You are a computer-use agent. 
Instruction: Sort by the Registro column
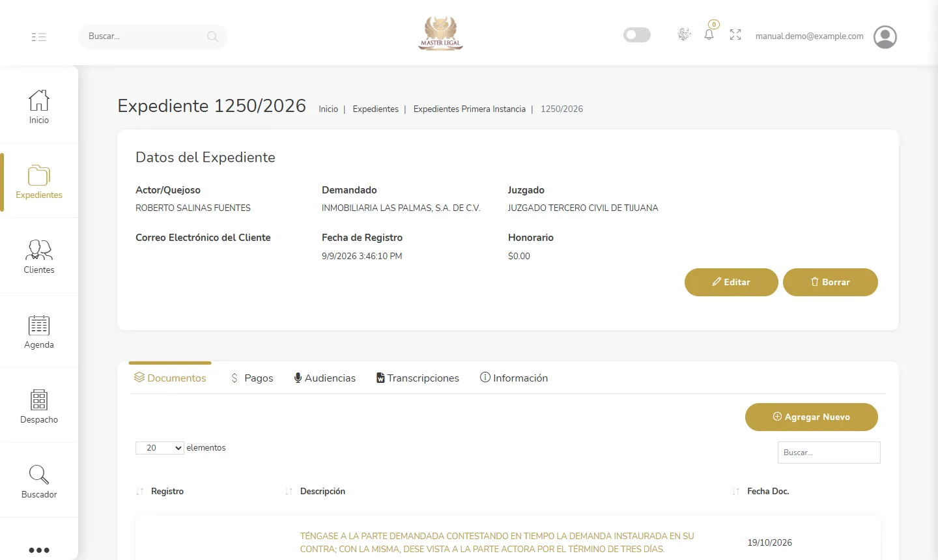167,492
